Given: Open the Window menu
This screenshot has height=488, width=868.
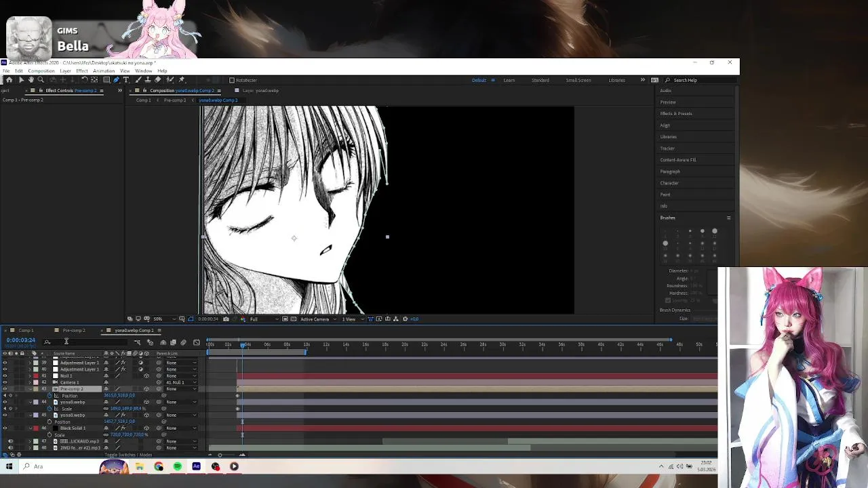Looking at the screenshot, I should [144, 70].
